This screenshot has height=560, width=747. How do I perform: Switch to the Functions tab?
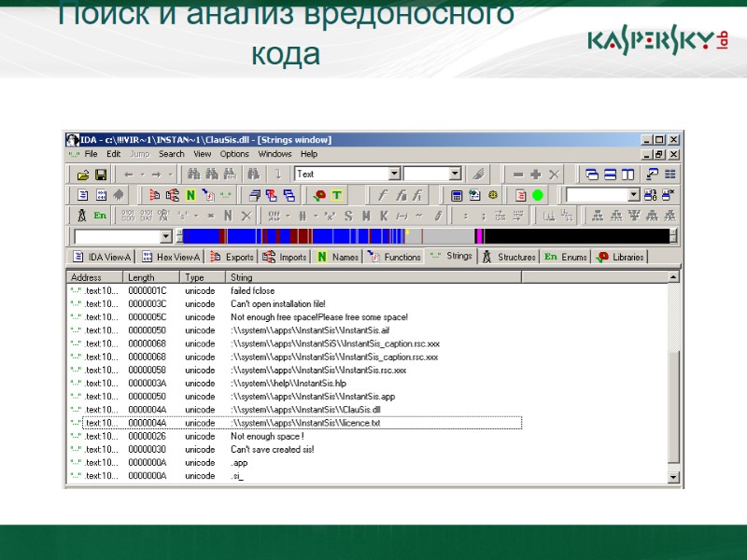click(394, 257)
